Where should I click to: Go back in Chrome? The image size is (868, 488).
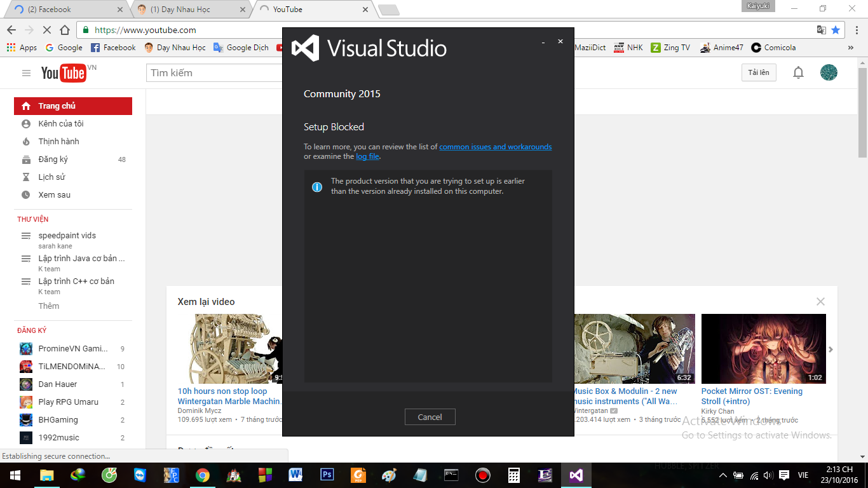coord(11,30)
